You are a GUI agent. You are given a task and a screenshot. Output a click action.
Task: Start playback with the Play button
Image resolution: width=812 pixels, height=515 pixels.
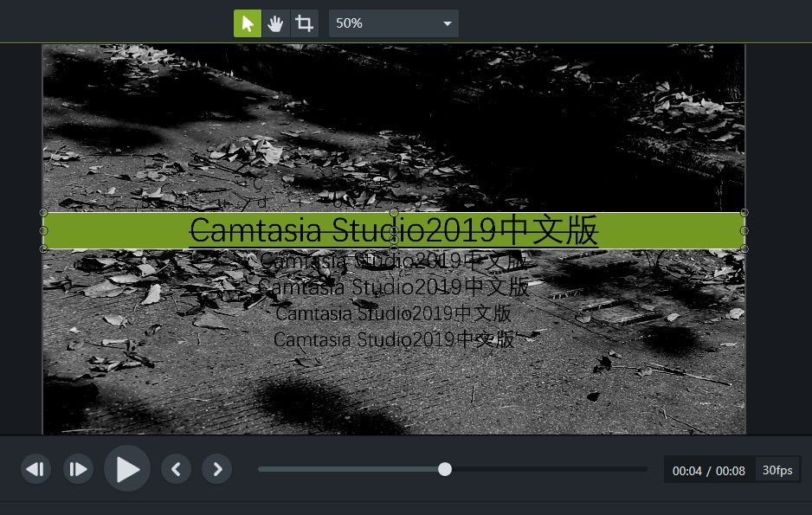pos(127,468)
